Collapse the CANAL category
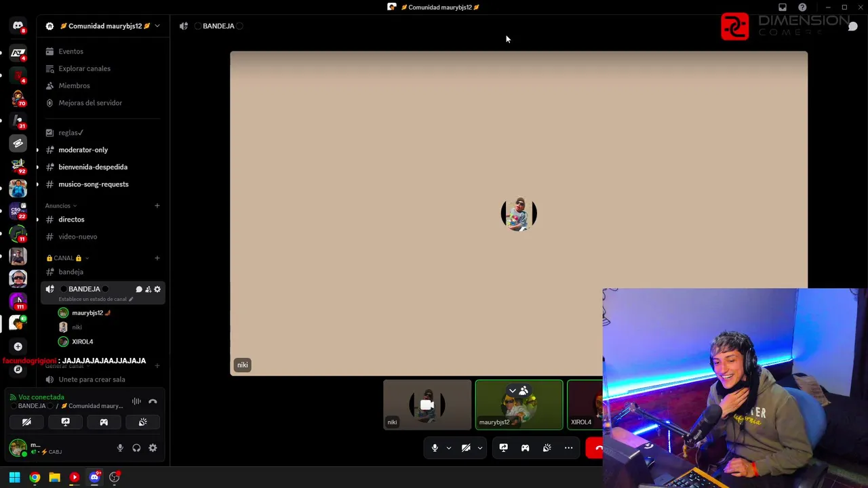868x488 pixels. coord(67,258)
